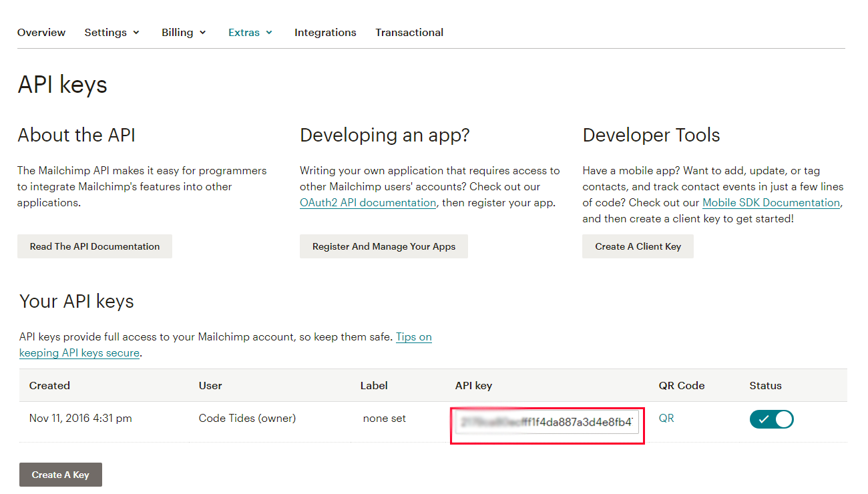Click the 'Your API keys' heading
868x494 pixels.
click(x=77, y=302)
